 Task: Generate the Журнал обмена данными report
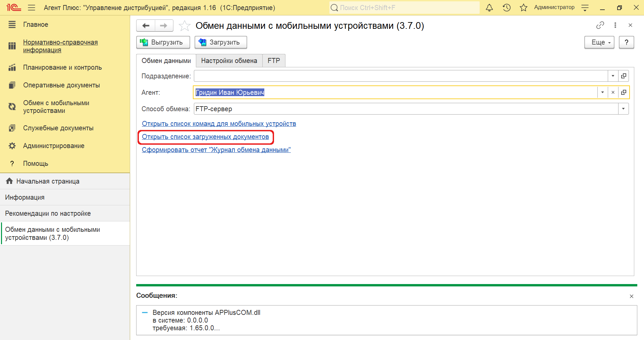[x=216, y=150]
